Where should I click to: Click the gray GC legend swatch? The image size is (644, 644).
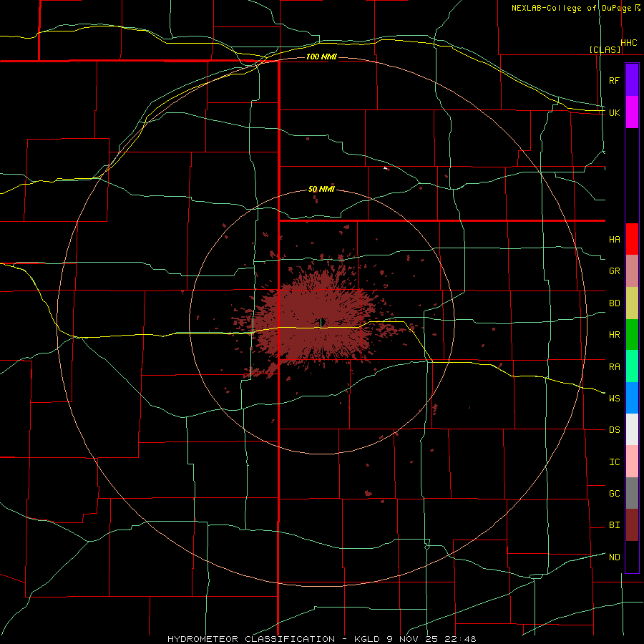click(632, 493)
